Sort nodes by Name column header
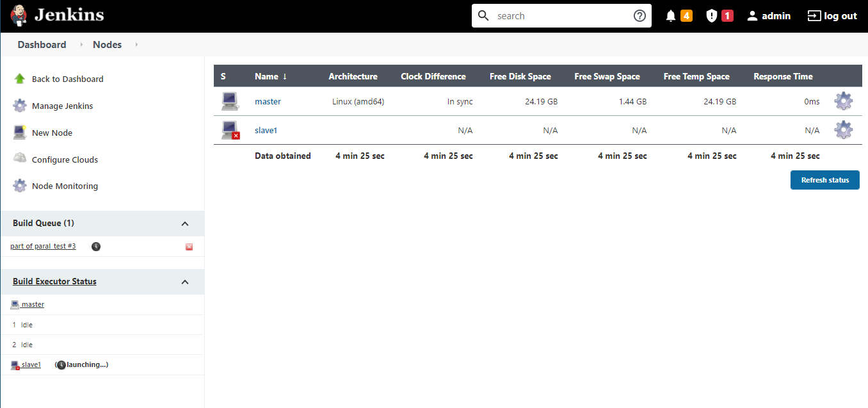This screenshot has width=868, height=408. [x=271, y=76]
